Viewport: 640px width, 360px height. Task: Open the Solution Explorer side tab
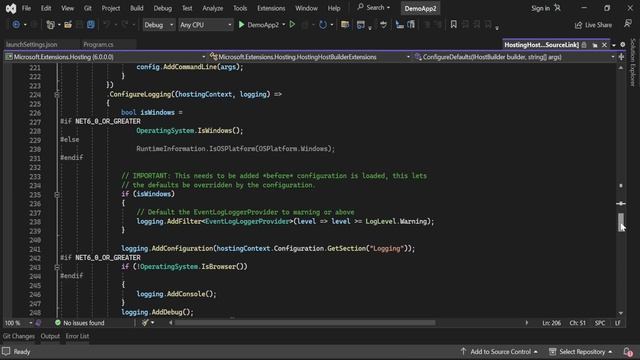(633, 62)
